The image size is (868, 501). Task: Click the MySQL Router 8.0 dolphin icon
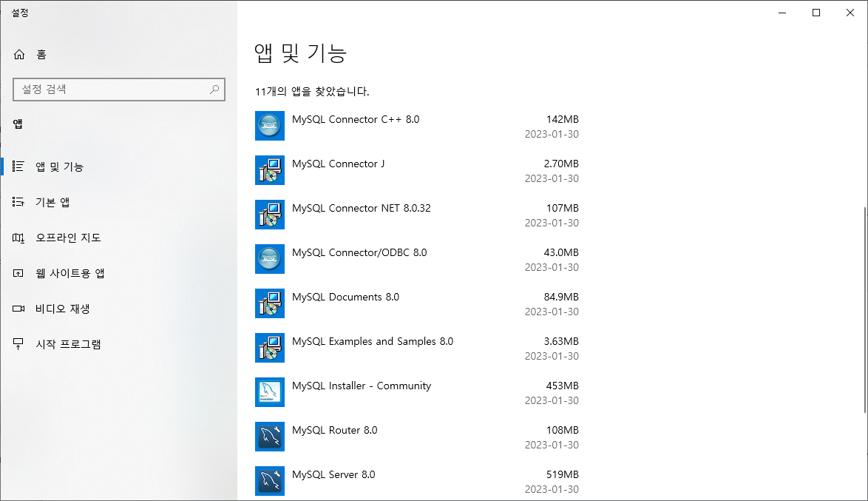(270, 436)
